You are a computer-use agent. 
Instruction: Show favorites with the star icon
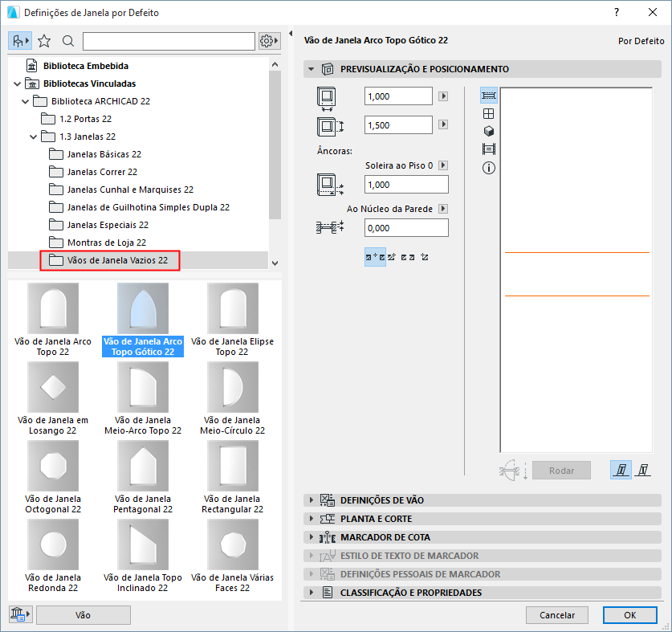point(44,41)
